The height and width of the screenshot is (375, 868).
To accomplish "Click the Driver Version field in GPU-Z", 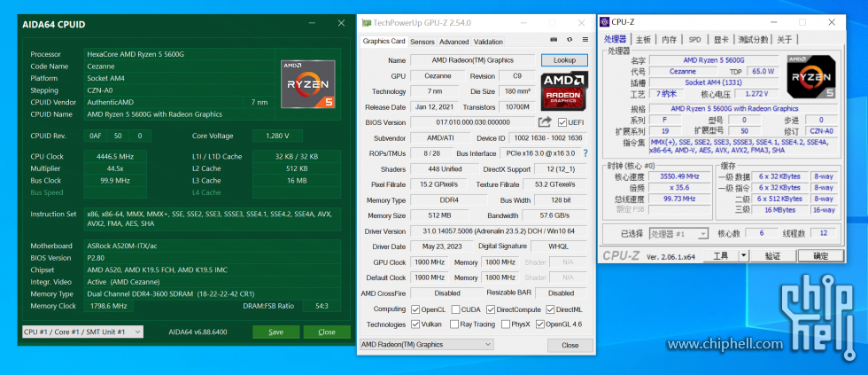I will pyautogui.click(x=499, y=231).
